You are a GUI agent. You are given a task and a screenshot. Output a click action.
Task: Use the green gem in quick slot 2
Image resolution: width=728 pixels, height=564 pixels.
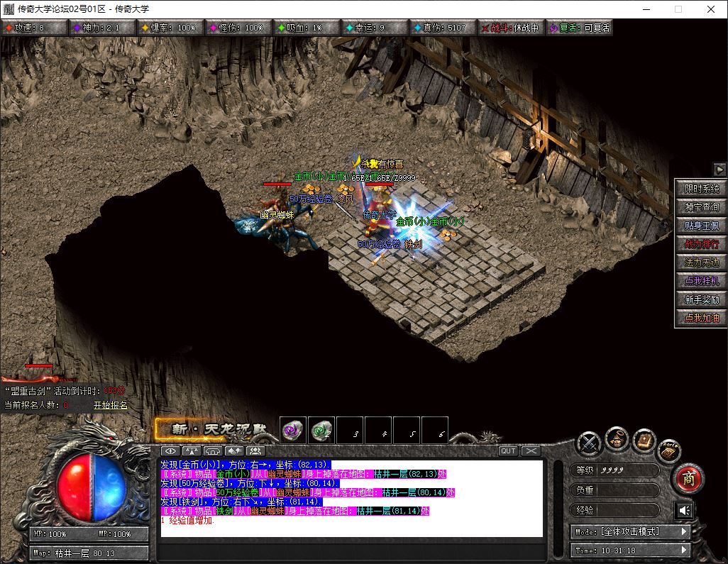[321, 431]
